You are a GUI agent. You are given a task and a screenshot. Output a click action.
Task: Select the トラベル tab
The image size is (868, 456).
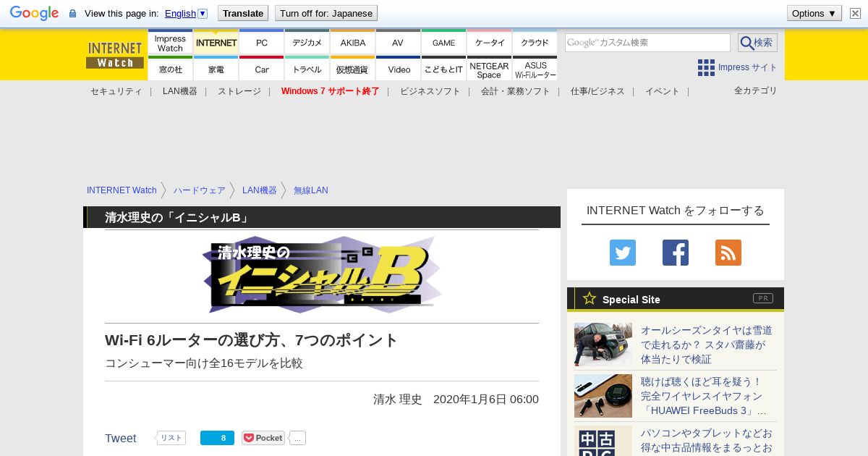click(x=307, y=69)
